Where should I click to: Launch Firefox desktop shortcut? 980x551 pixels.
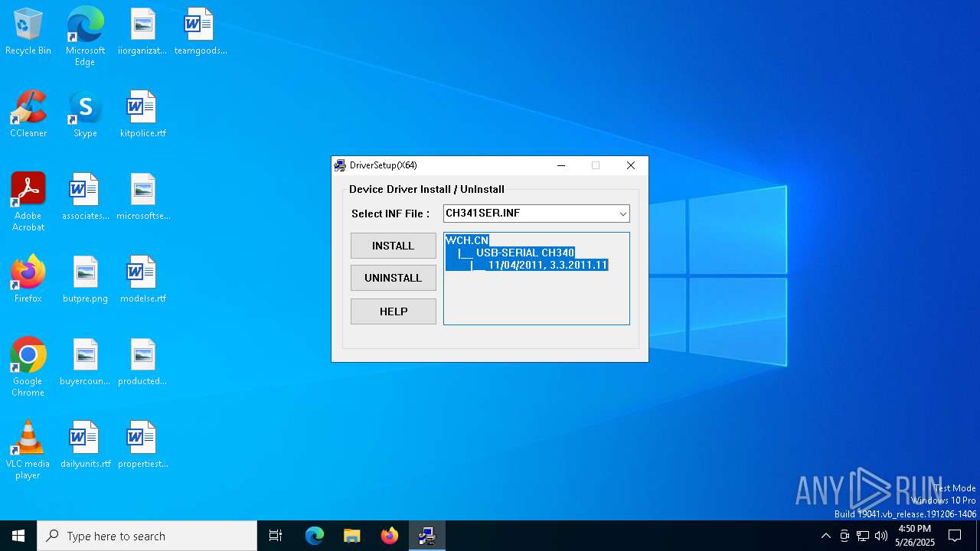coord(28,280)
